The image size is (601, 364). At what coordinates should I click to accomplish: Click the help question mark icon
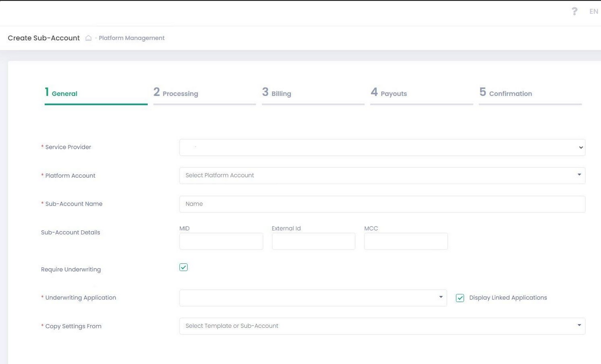tap(574, 11)
